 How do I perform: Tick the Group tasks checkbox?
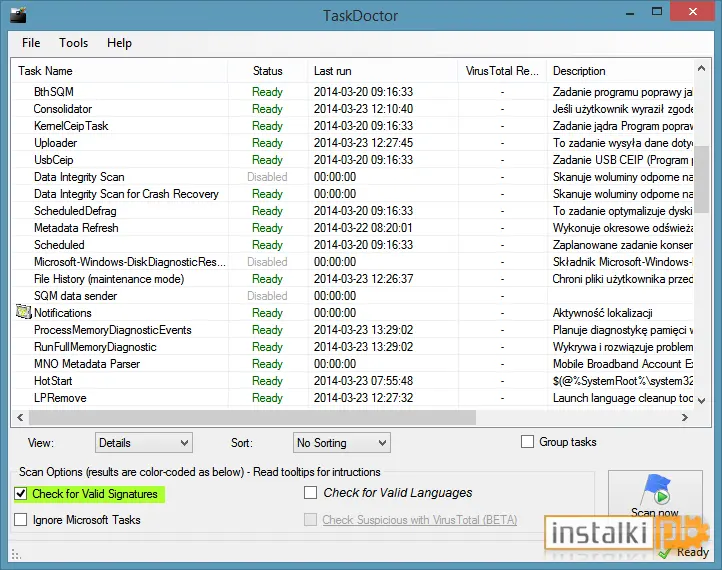click(x=527, y=442)
